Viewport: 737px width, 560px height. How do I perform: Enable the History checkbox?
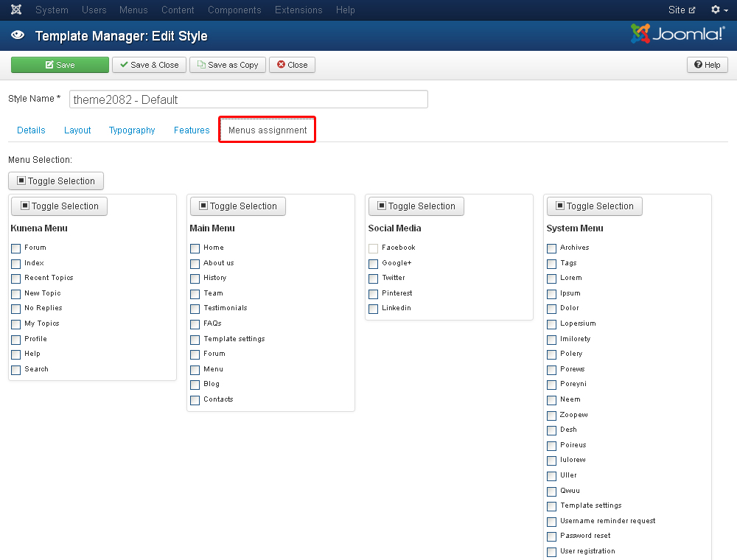(195, 279)
